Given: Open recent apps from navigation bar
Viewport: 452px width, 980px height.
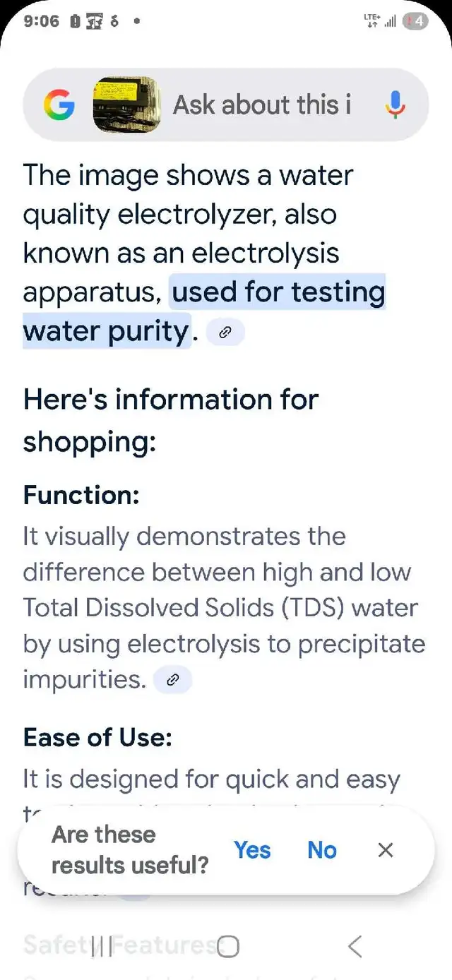Looking at the screenshot, I should pos(102,947).
